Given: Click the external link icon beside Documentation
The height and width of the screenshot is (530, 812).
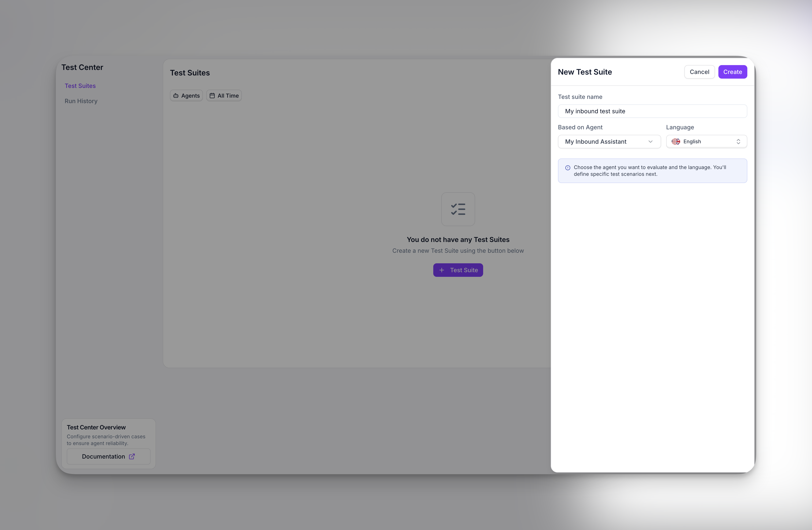Looking at the screenshot, I should coord(132,456).
